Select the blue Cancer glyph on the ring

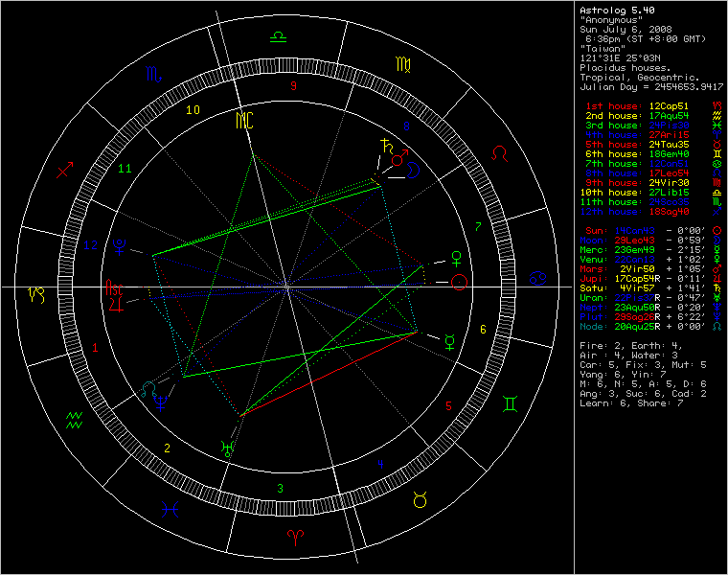[x=538, y=279]
